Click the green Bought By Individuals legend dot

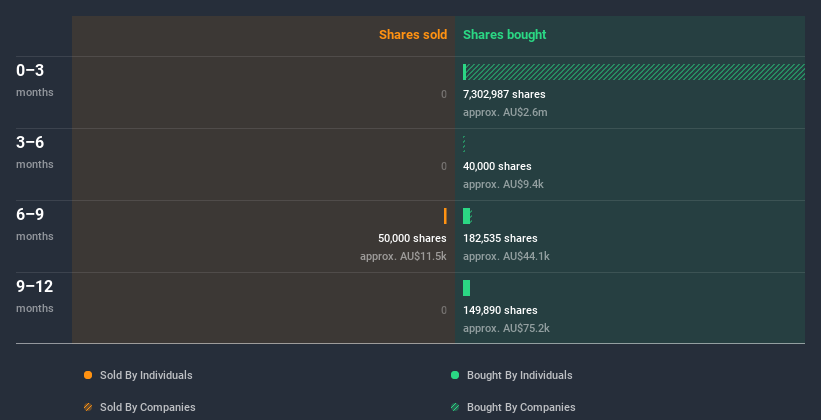point(455,375)
